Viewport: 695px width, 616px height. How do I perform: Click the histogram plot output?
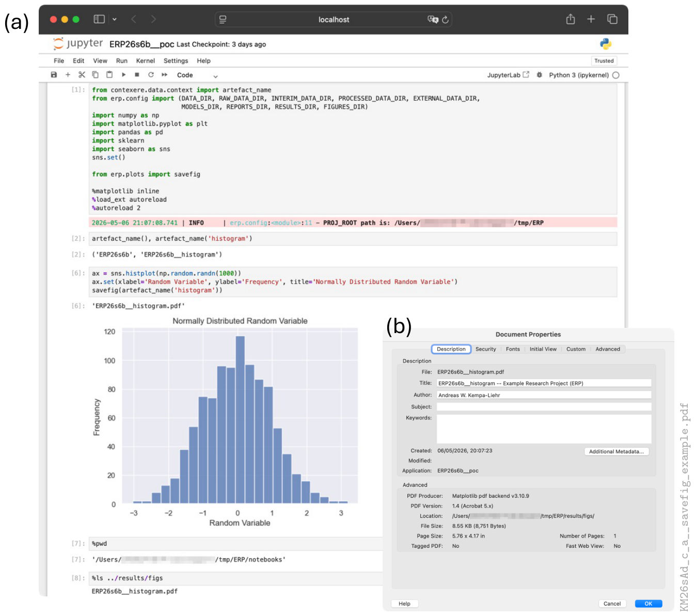[226, 422]
